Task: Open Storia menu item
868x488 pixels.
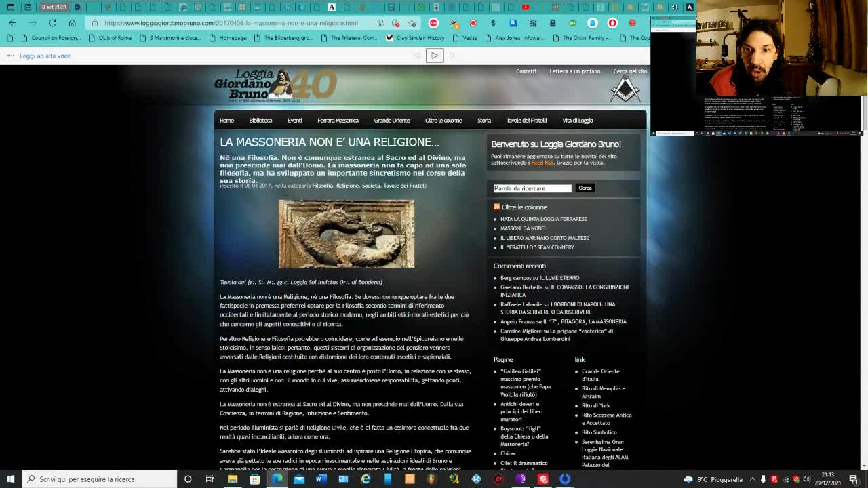Action: tap(484, 121)
